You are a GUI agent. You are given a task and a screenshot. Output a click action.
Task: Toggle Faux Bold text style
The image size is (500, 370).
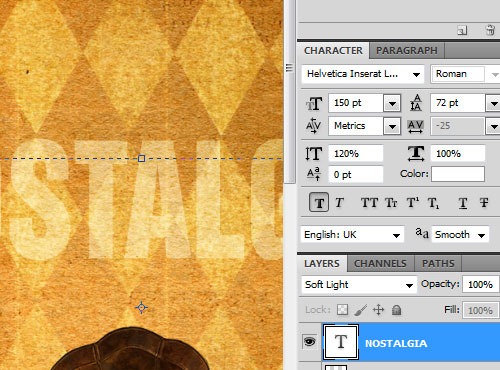coord(319,202)
